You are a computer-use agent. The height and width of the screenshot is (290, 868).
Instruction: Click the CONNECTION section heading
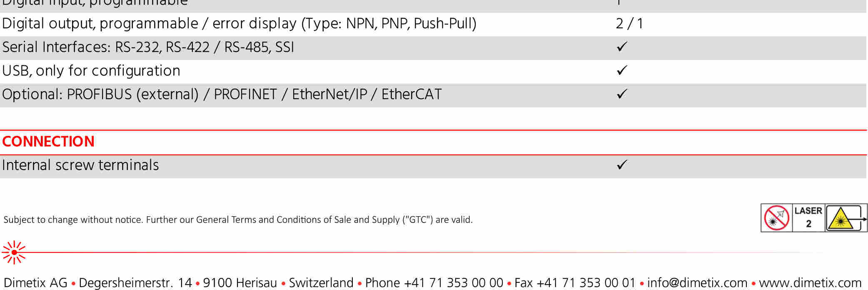click(48, 142)
